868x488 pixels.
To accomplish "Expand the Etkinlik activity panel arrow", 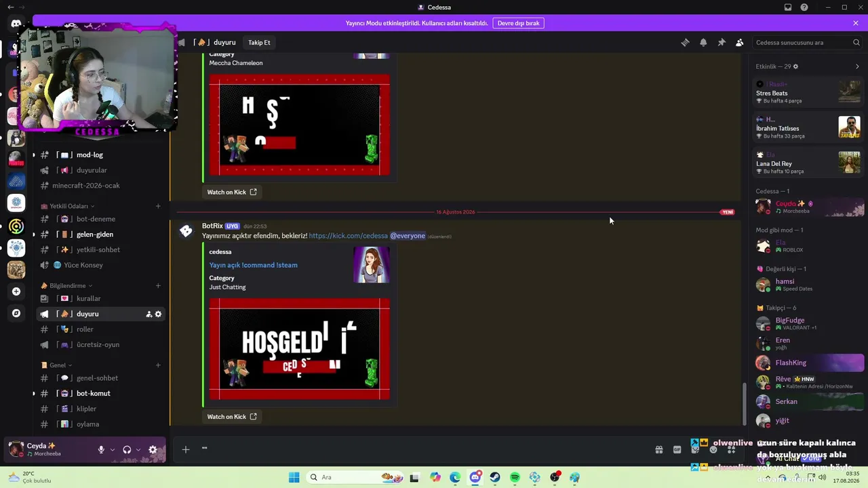I will 857,66.
